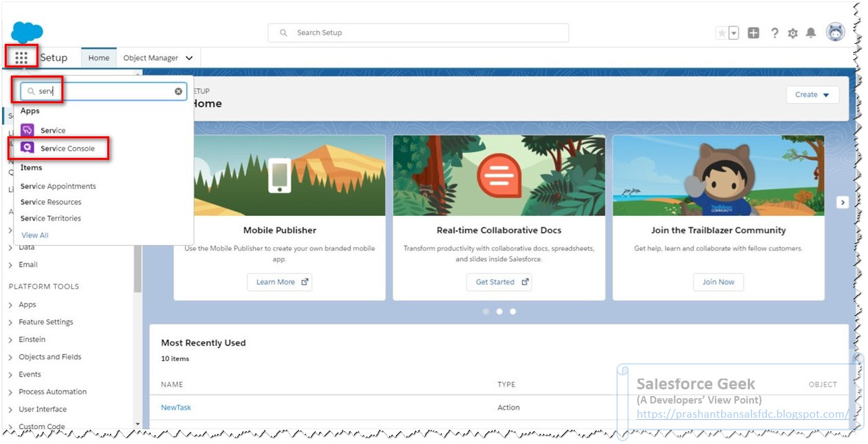Viewport: 868px width, 444px height.
Task: Select the third carousel dot
Action: point(513,312)
